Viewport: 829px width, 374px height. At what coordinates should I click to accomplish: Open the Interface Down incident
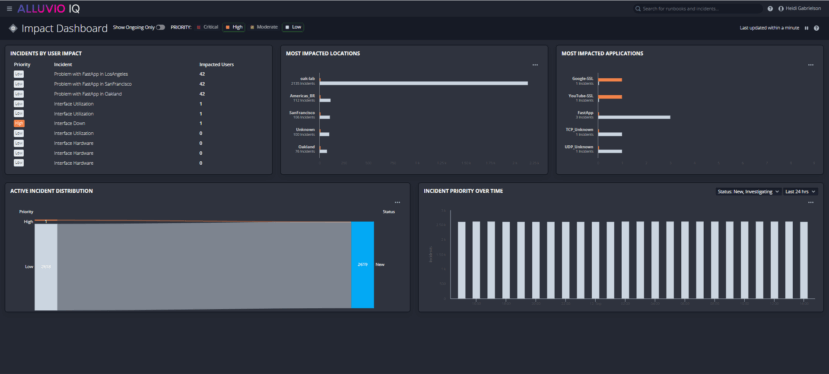tap(69, 123)
